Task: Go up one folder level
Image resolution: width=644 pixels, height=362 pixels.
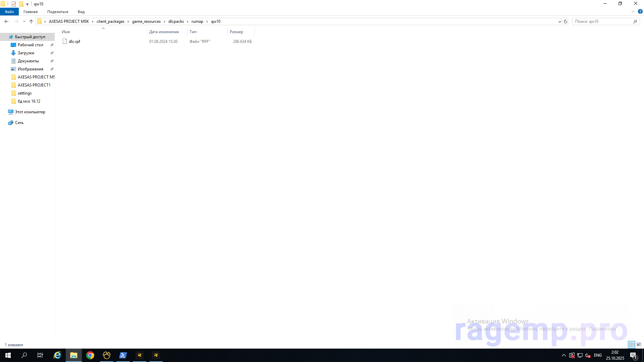Action: (31, 21)
